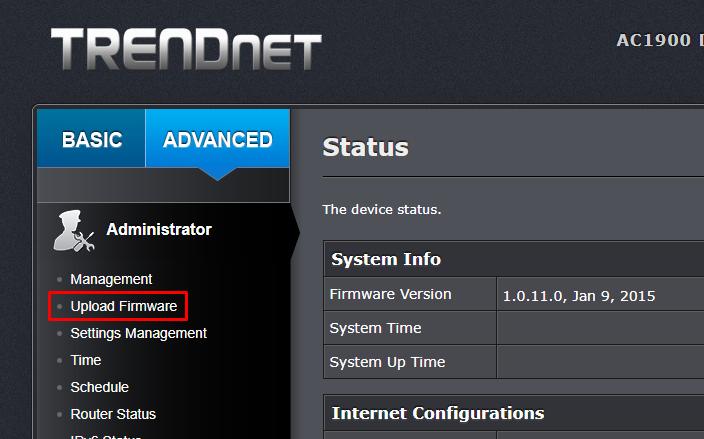The width and height of the screenshot is (704, 439).
Task: Open the Schedule link
Action: (x=100, y=387)
